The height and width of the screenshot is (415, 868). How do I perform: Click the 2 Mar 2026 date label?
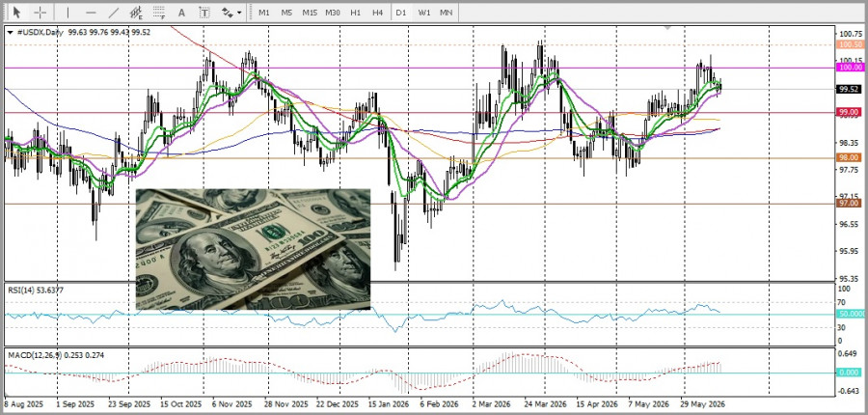(x=492, y=403)
